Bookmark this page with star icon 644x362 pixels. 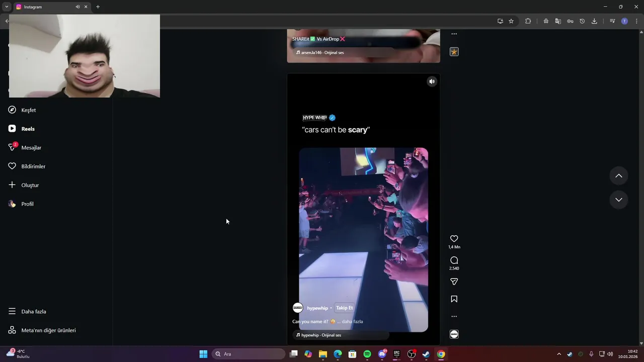[511, 21]
